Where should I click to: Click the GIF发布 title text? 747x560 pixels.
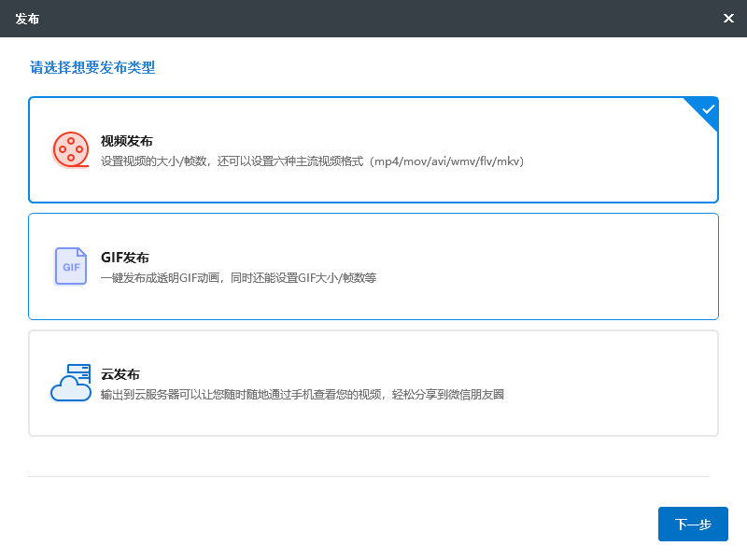(x=125, y=258)
